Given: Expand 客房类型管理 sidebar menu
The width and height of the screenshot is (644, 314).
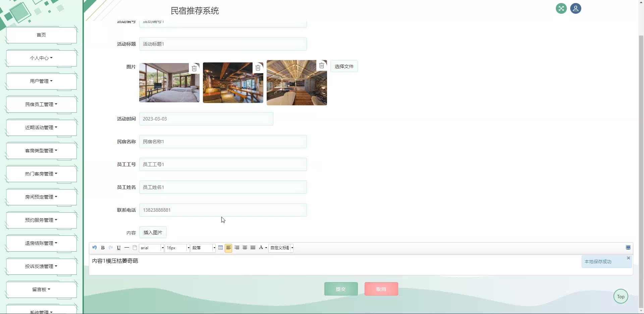Looking at the screenshot, I should [x=41, y=151].
